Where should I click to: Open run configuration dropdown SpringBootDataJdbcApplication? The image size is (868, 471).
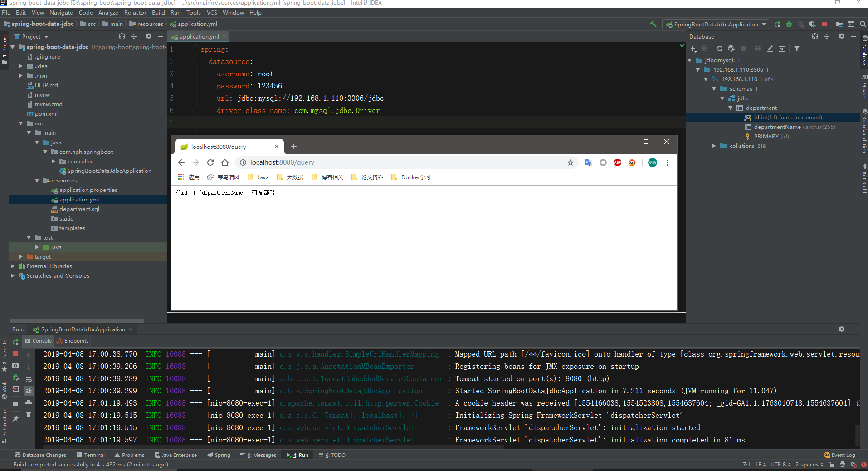tap(715, 24)
